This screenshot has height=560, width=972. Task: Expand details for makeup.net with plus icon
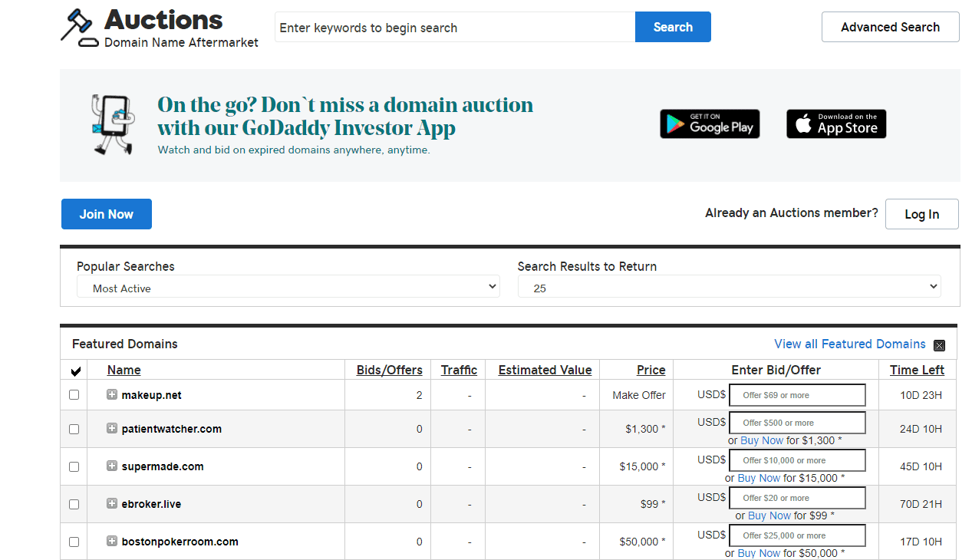click(112, 394)
